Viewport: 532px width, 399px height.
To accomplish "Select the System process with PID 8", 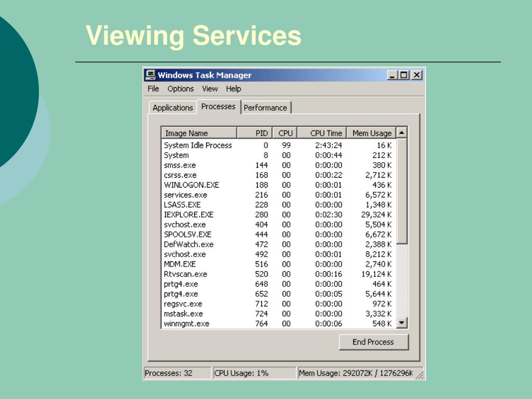I will click(278, 155).
